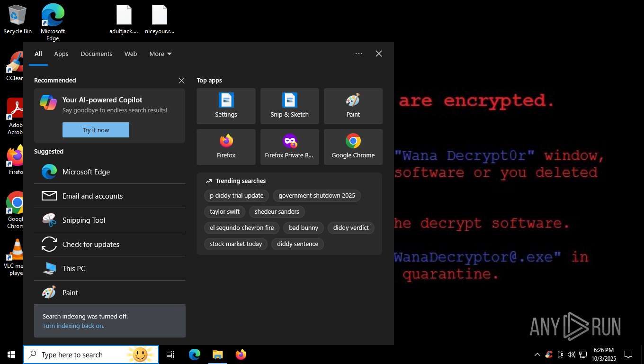644x364 pixels.
Task: Show hidden system tray icons
Action: pos(537,355)
